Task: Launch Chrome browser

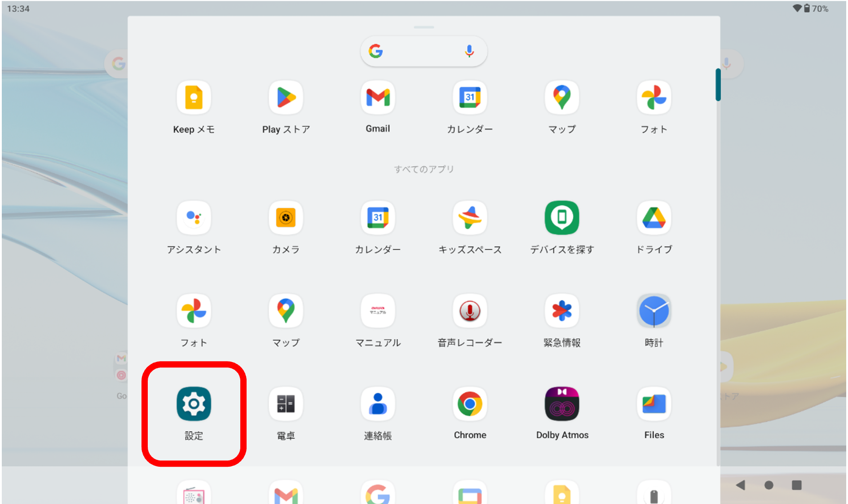Action: pyautogui.click(x=470, y=403)
